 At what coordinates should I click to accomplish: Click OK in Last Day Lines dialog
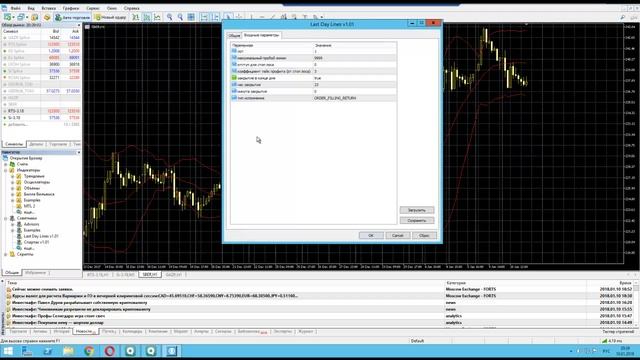click(371, 236)
